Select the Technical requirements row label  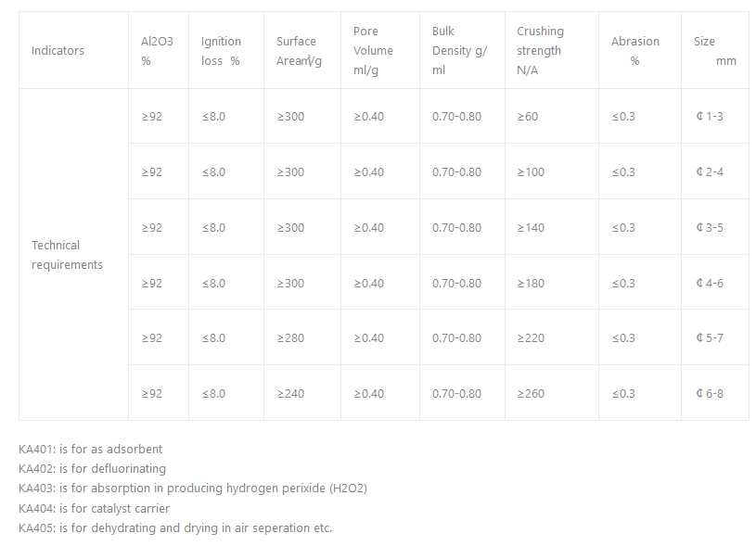pos(68,255)
